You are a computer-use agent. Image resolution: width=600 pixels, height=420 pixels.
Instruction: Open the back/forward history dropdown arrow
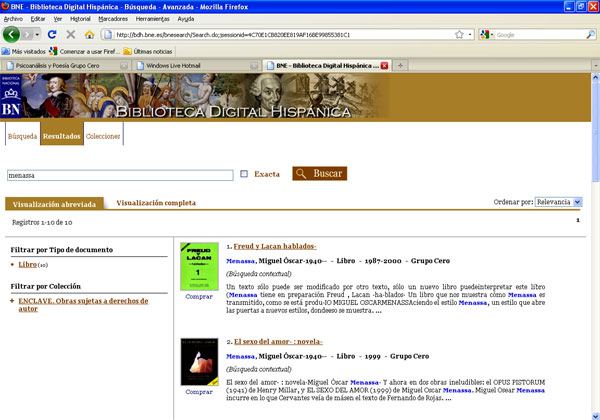pos(37,35)
